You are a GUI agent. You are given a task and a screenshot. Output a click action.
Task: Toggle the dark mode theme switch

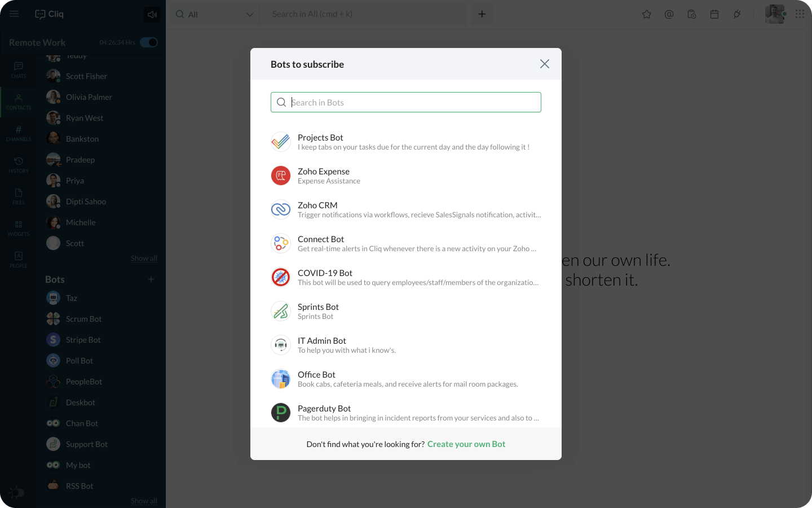tap(17, 493)
